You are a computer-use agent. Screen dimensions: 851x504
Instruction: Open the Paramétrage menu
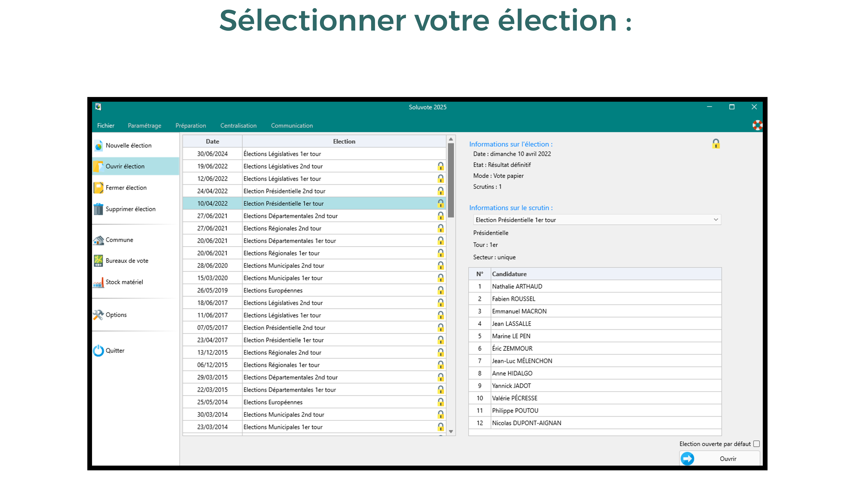pos(144,126)
